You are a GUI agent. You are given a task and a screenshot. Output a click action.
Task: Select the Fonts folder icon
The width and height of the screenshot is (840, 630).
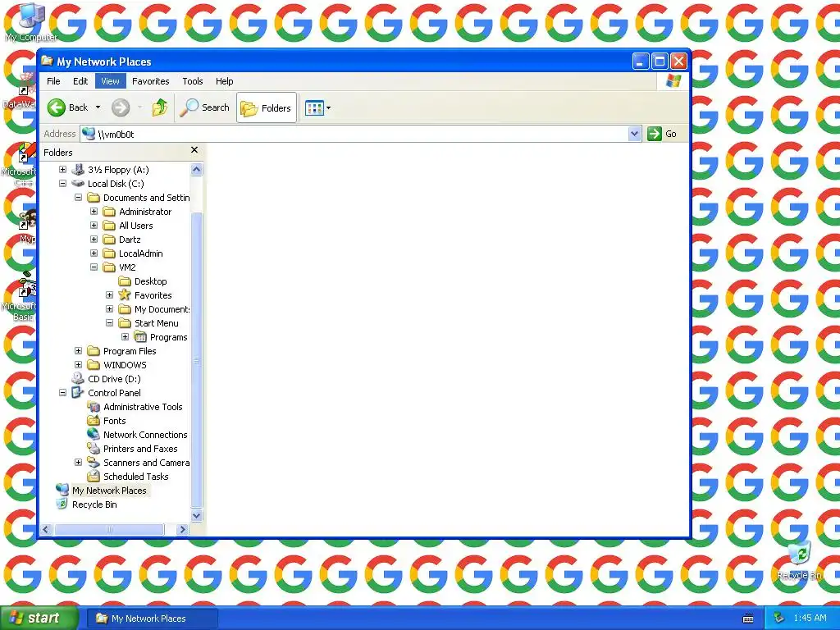(x=94, y=421)
